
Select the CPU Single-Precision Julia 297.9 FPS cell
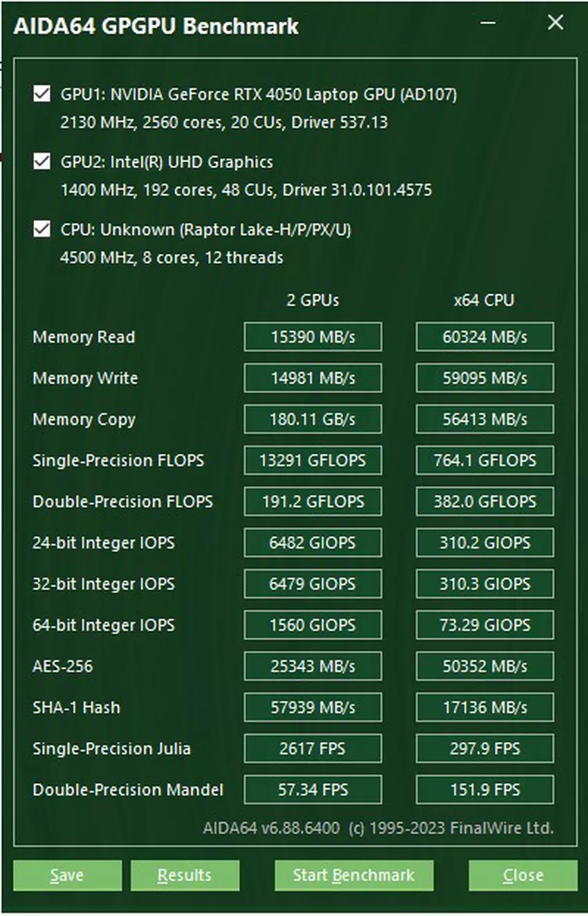(484, 749)
